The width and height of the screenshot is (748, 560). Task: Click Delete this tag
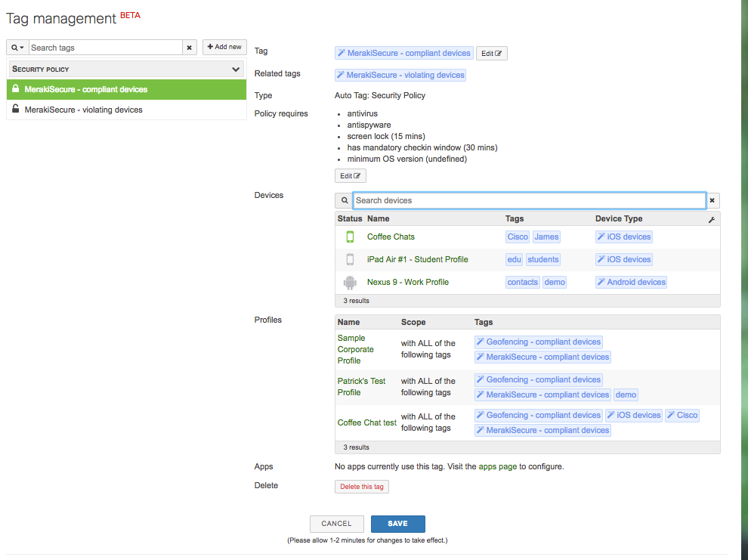[361, 486]
